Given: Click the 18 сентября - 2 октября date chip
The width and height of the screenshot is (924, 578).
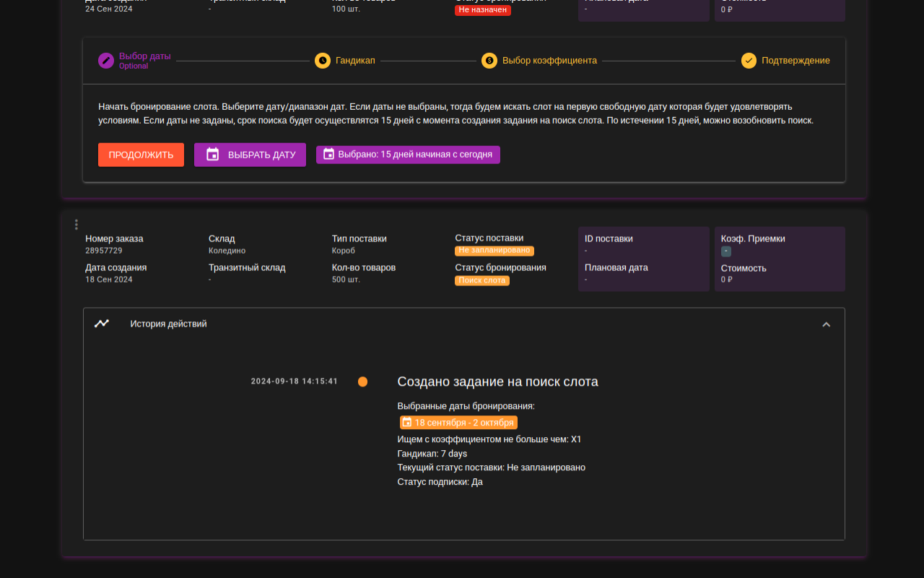Looking at the screenshot, I should point(458,423).
